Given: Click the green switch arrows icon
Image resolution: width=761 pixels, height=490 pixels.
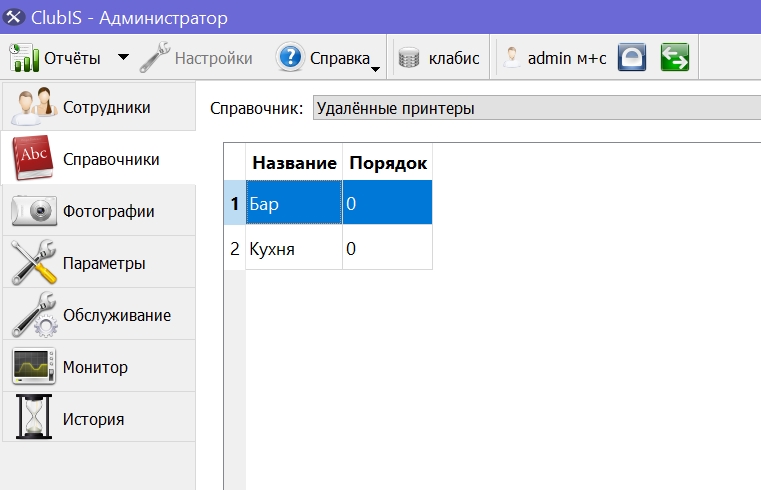Looking at the screenshot, I should pos(675,57).
